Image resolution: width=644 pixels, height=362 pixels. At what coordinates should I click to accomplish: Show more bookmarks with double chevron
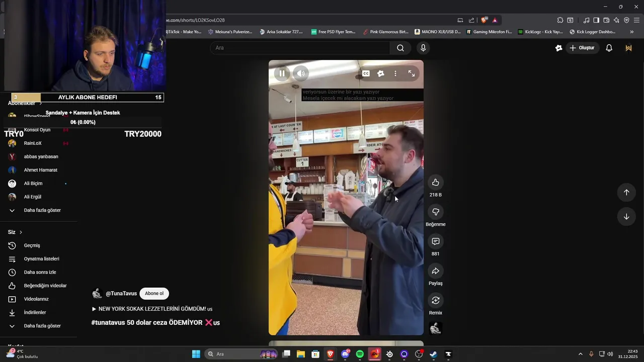coord(631,32)
